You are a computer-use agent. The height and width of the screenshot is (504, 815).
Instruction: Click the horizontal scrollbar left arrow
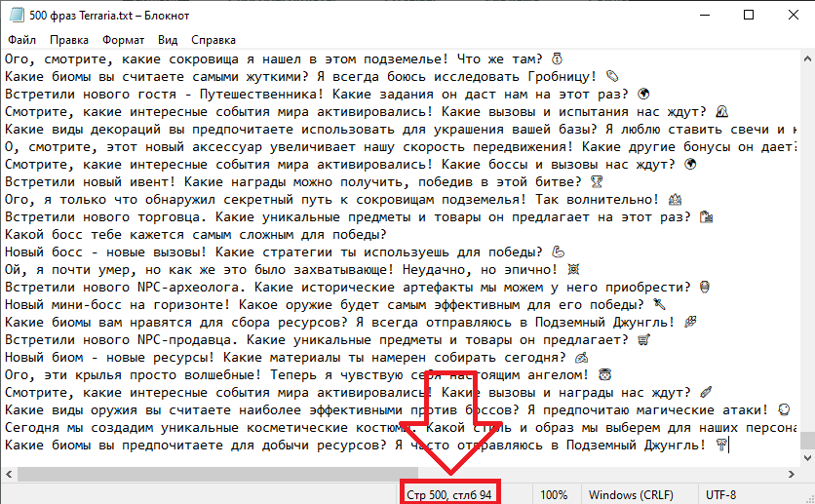pyautogui.click(x=9, y=474)
